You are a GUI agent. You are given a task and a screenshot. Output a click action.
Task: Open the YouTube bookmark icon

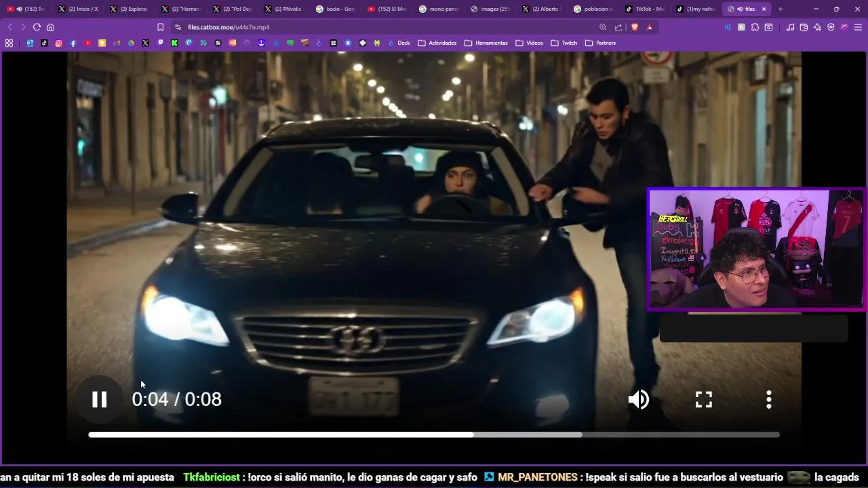87,43
